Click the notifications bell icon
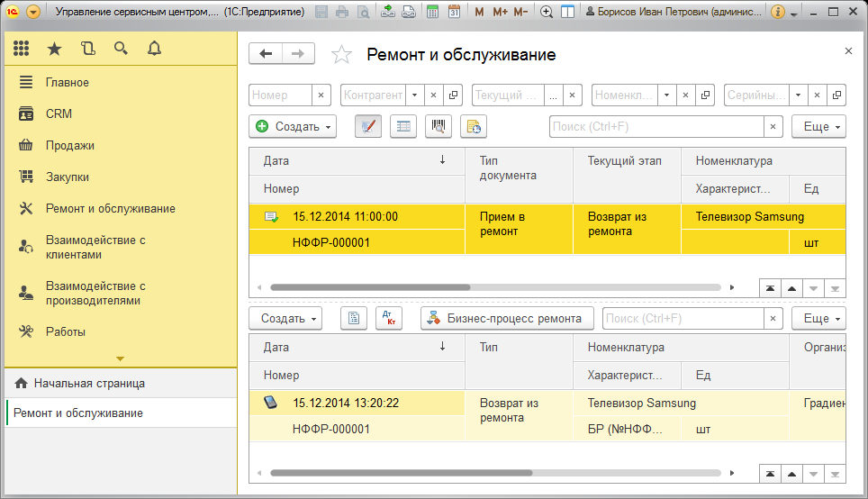Viewport: 868px width, 499px height. (x=154, y=49)
